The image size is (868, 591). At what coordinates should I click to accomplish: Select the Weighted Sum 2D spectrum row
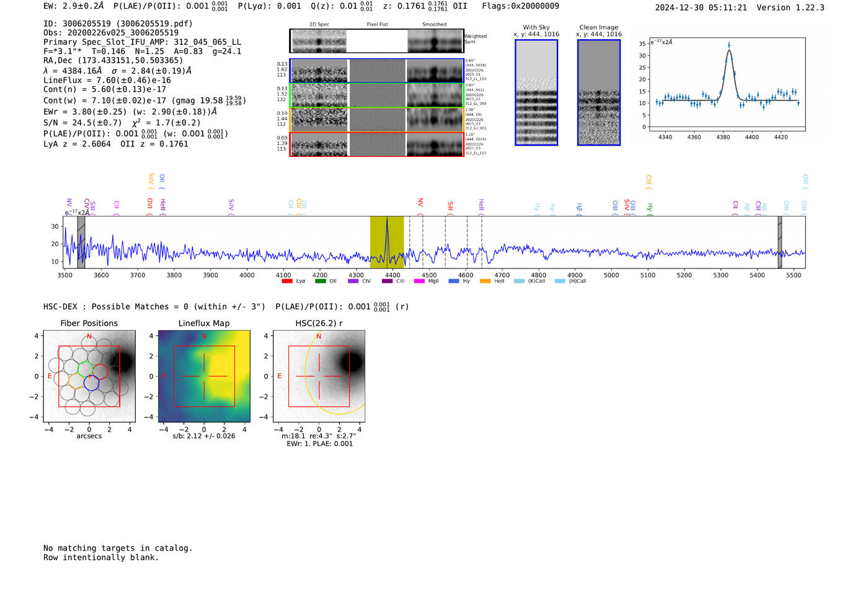point(377,41)
